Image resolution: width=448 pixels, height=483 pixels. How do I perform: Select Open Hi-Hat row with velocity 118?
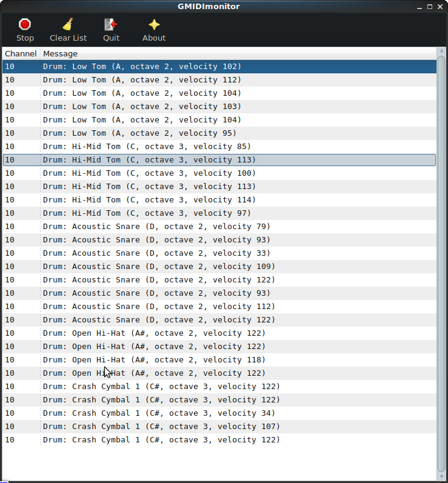click(219, 360)
